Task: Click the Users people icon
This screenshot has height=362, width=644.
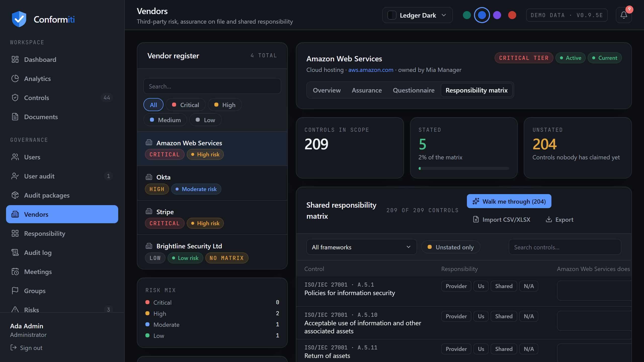Action: pos(15,157)
